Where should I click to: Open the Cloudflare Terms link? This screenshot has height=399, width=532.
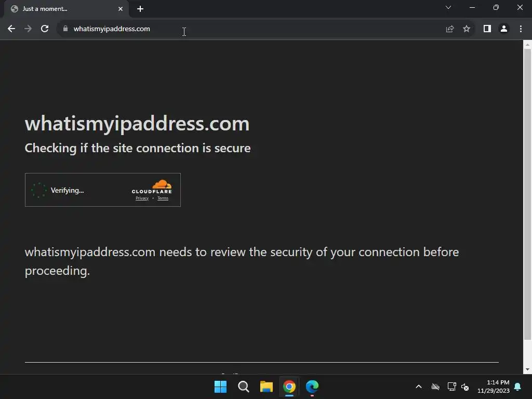coord(163,198)
